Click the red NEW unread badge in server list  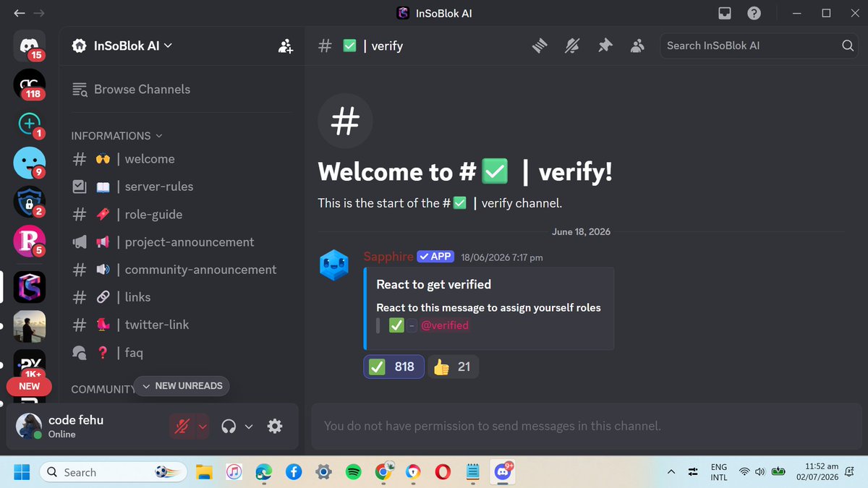pos(29,386)
